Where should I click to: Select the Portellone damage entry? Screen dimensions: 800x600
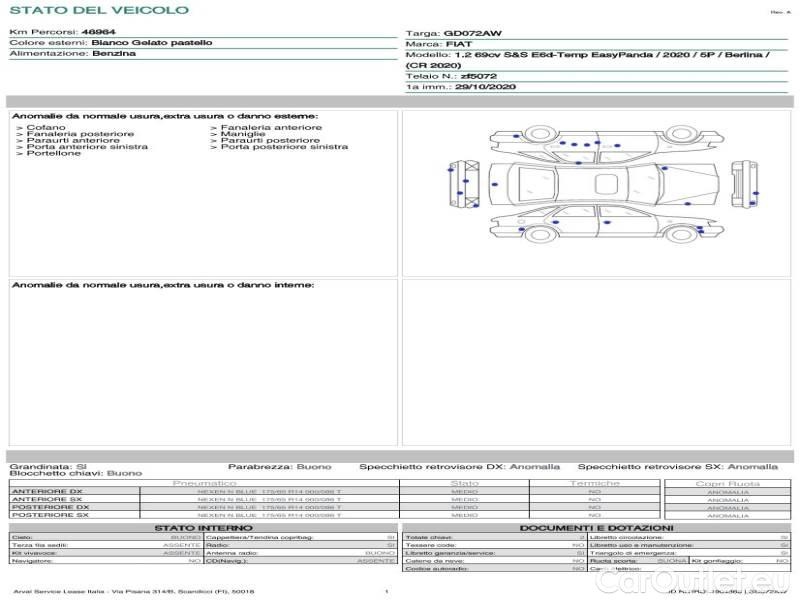pos(53,153)
